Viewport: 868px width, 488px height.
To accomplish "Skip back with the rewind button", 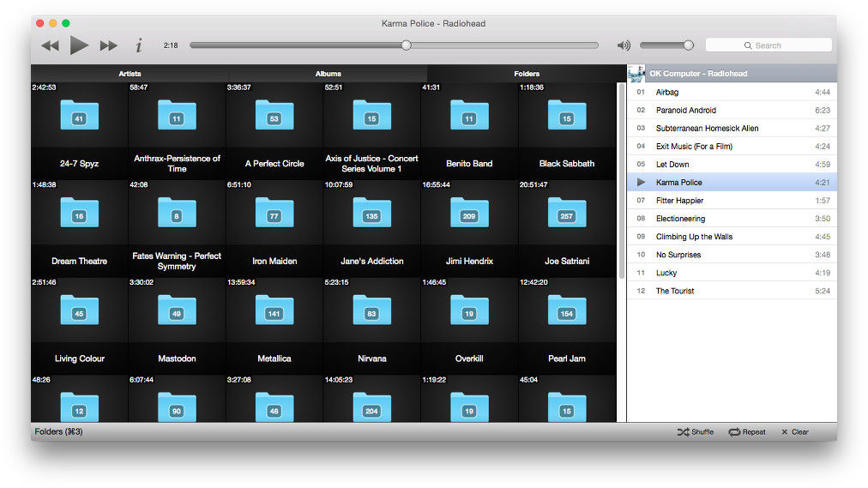I will point(51,45).
